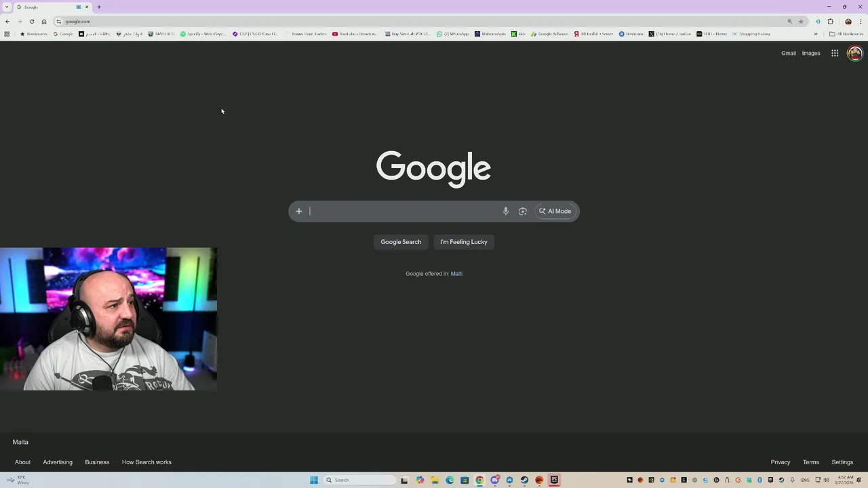Click I'm Feeling Lucky button
868x488 pixels.
point(464,242)
